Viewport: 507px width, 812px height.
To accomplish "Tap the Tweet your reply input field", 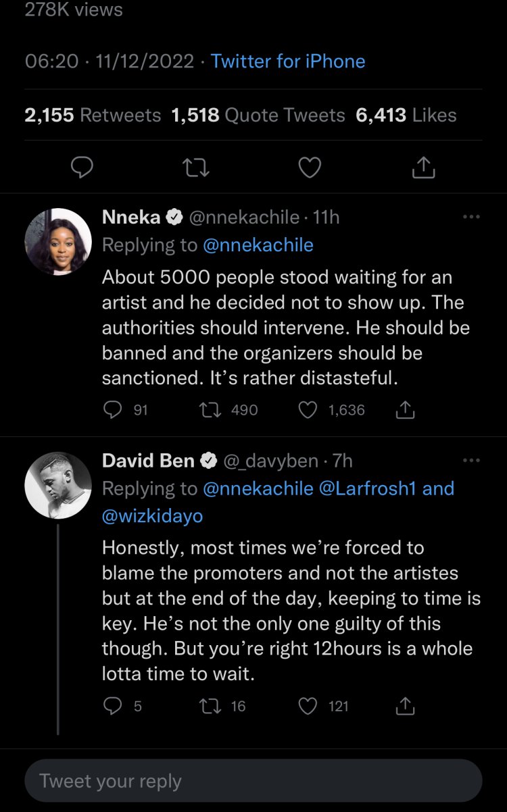I will coord(253,781).
